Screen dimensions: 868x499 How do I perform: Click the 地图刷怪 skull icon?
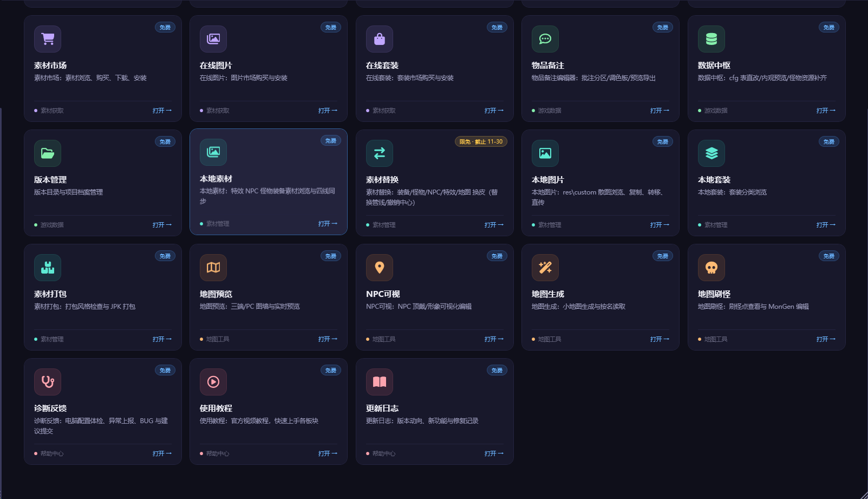click(712, 268)
